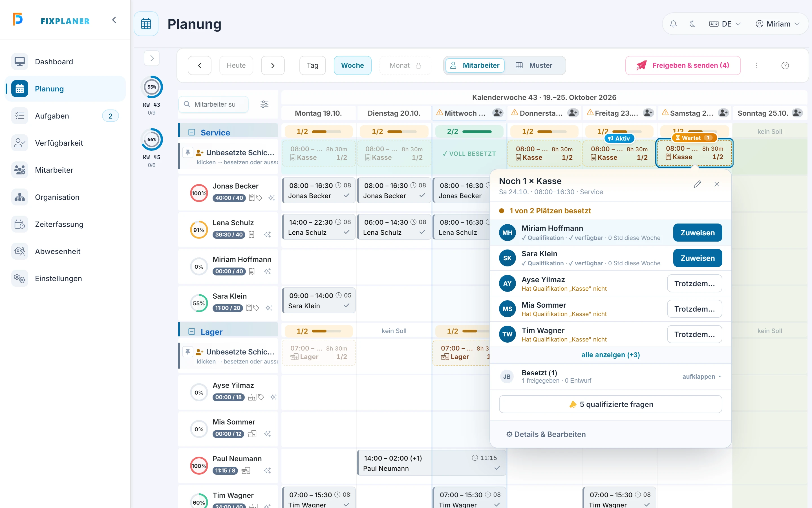Click add-person icon on Sonntag 25.10. header
This screenshot has height=508, width=812.
click(797, 113)
